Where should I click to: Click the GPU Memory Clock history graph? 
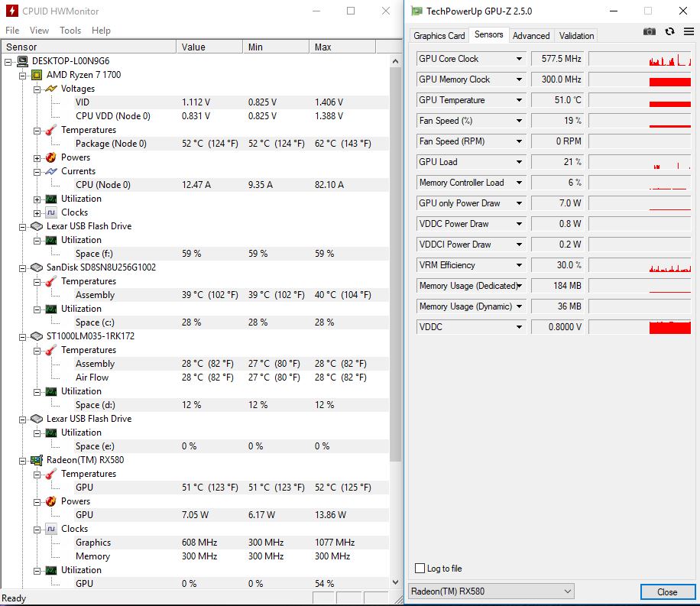click(640, 79)
